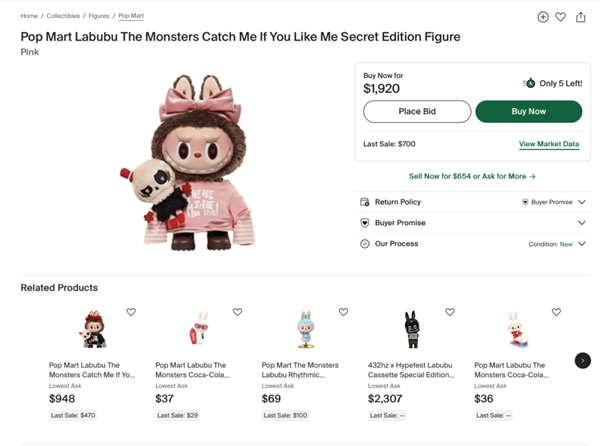
Task: Favorite the $37 Coca-Cola related product
Action: (x=237, y=312)
